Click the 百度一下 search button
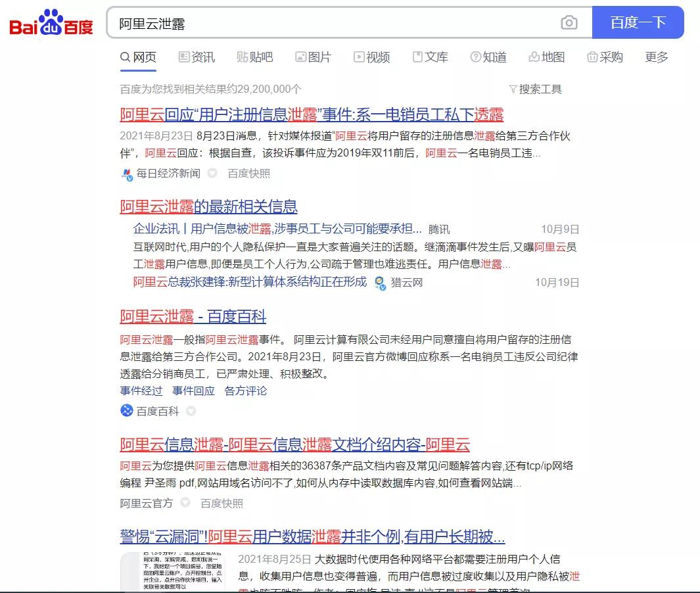Screen dimensions: 700x593 (x=638, y=22)
